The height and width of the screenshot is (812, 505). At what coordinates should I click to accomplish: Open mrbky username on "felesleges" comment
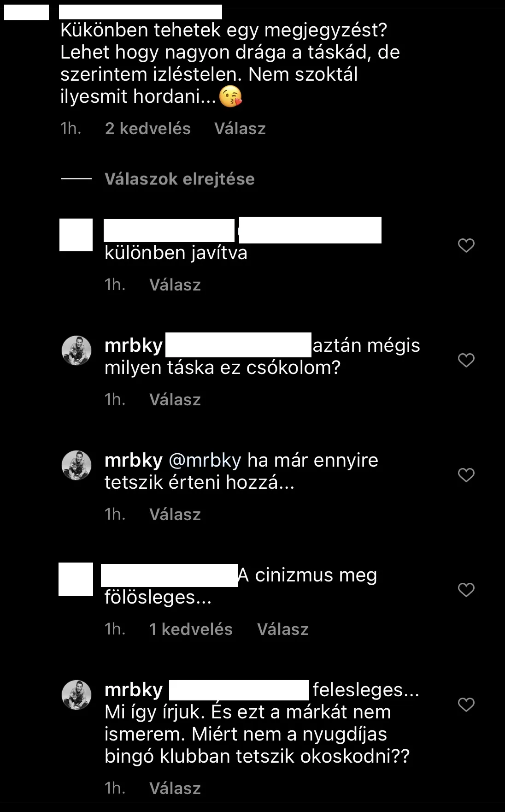click(134, 690)
